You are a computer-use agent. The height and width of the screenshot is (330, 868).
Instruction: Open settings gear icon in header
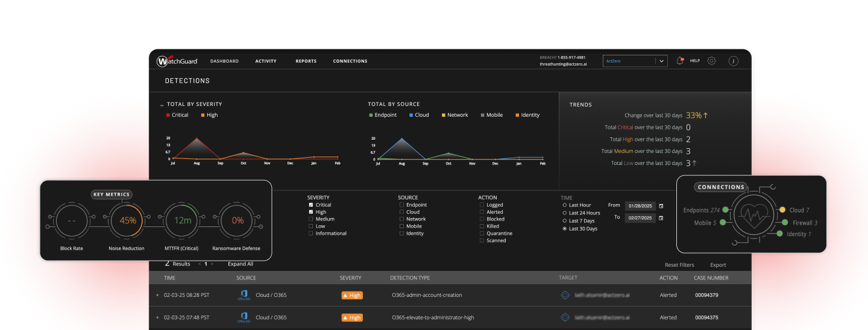[711, 61]
